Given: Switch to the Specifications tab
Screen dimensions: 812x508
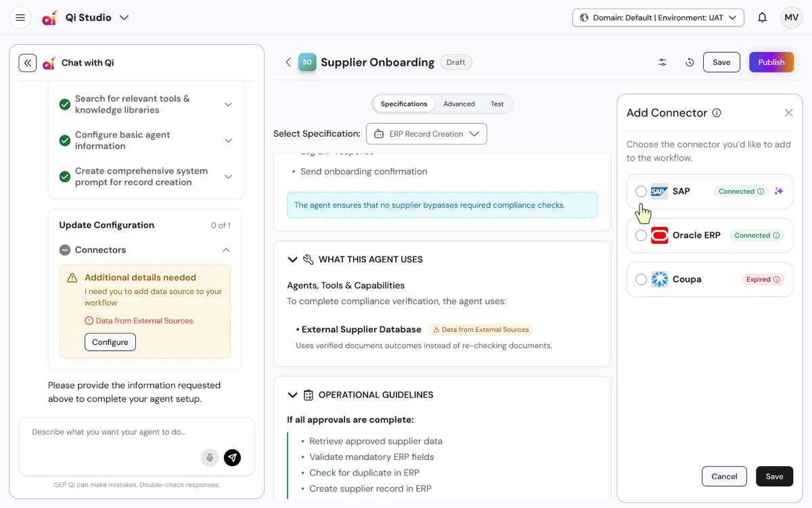Looking at the screenshot, I should pyautogui.click(x=404, y=104).
